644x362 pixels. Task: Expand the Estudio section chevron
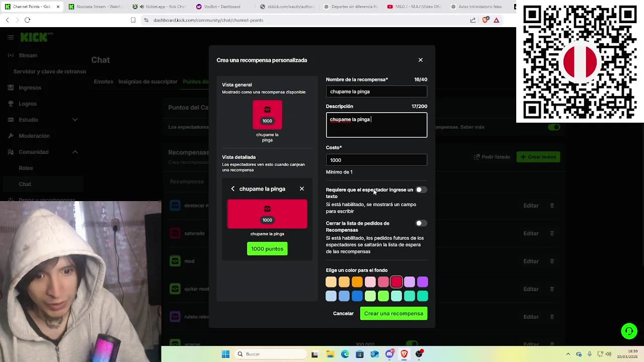click(75, 120)
